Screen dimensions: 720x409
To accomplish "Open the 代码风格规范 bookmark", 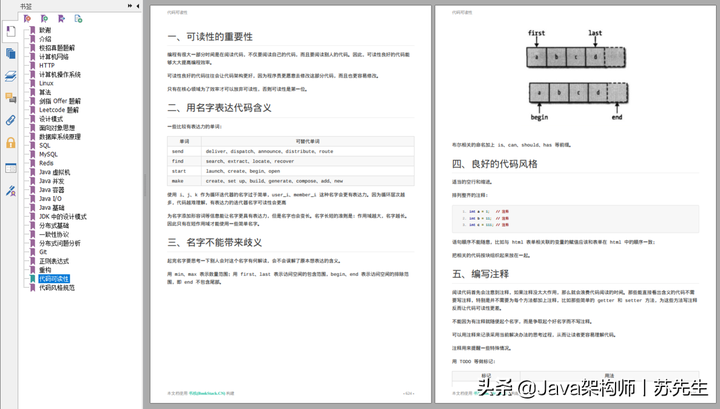I will tap(56, 288).
